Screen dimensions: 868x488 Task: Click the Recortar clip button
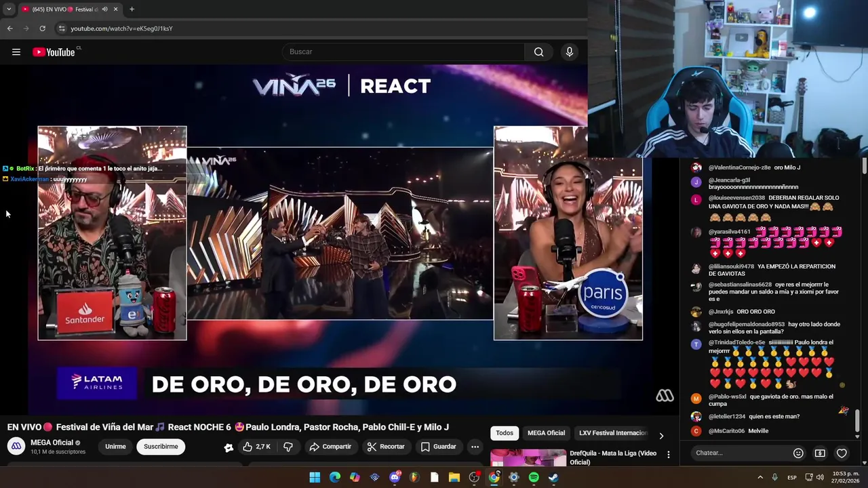[386, 447]
